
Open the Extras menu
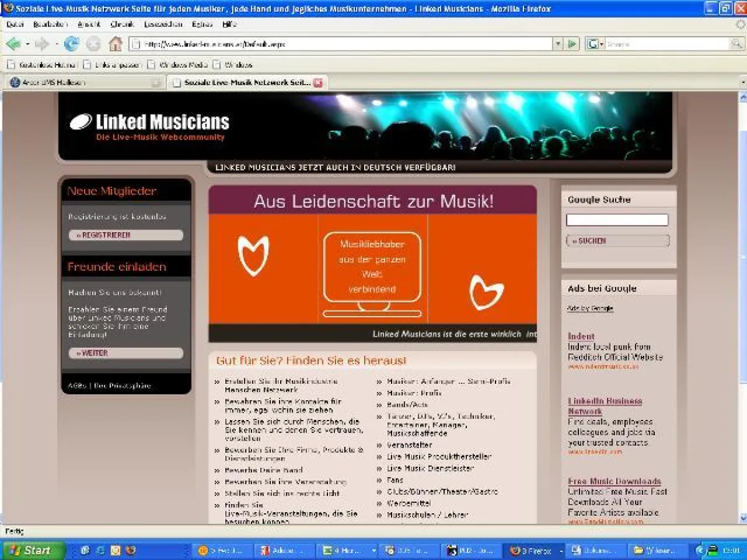[x=202, y=24]
